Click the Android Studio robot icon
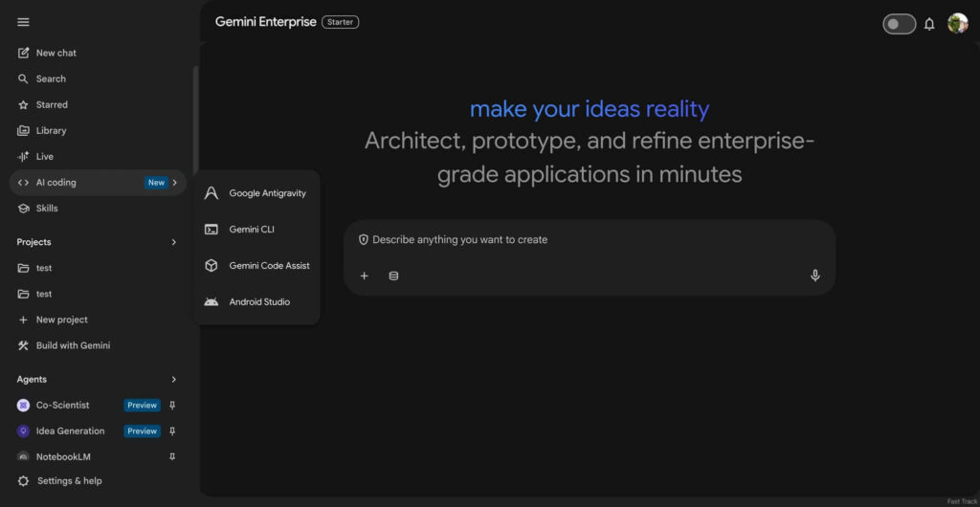 [212, 301]
